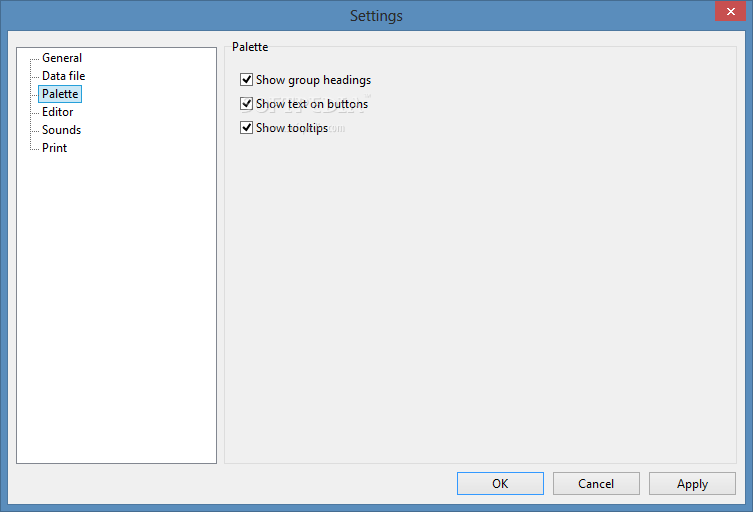This screenshot has width=753, height=512.
Task: Confirm settings with the OK button
Action: click(x=500, y=483)
